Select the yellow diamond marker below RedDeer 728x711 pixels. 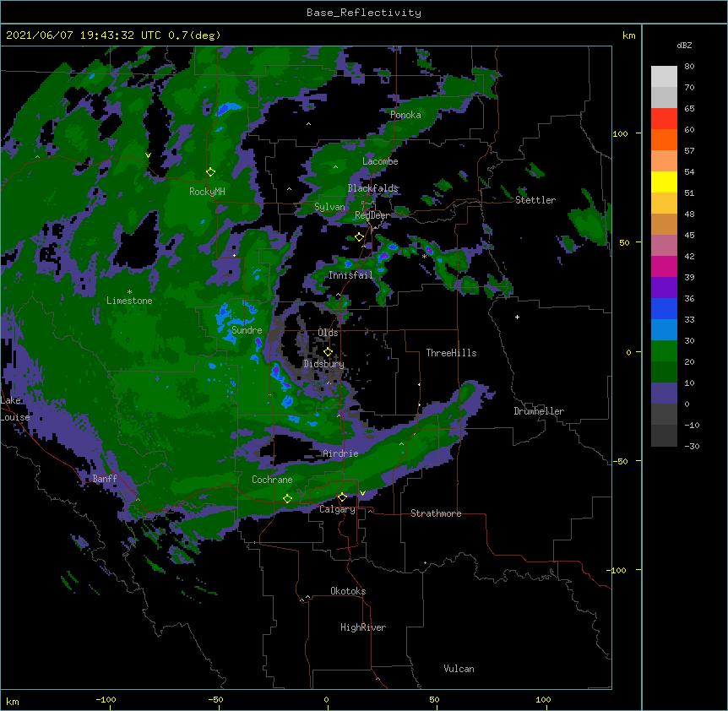click(359, 237)
